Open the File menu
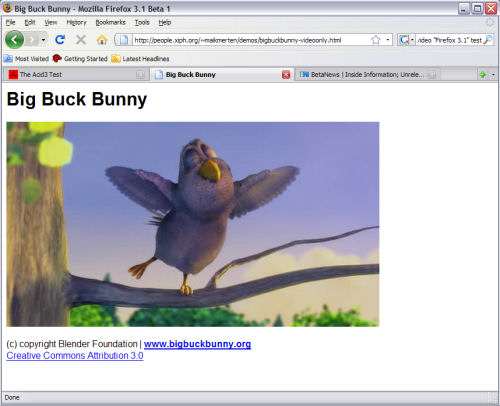Viewport: 500px width, 406px height. (x=10, y=22)
